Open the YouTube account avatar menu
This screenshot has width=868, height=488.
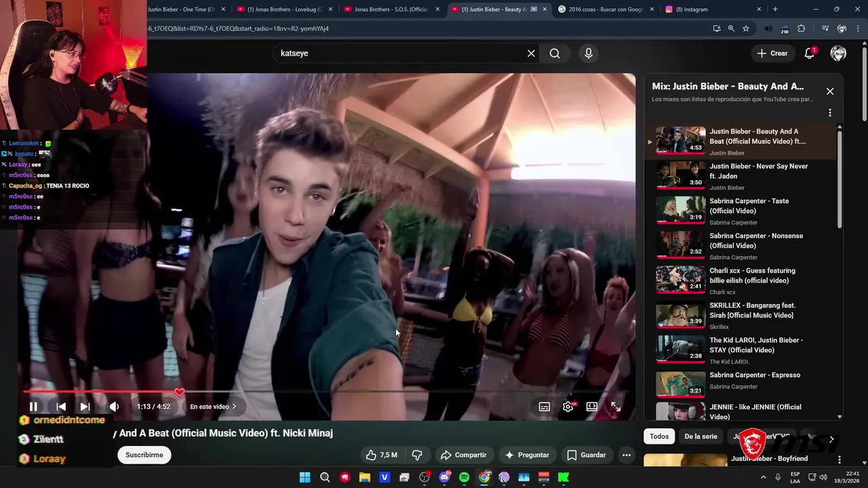point(838,53)
